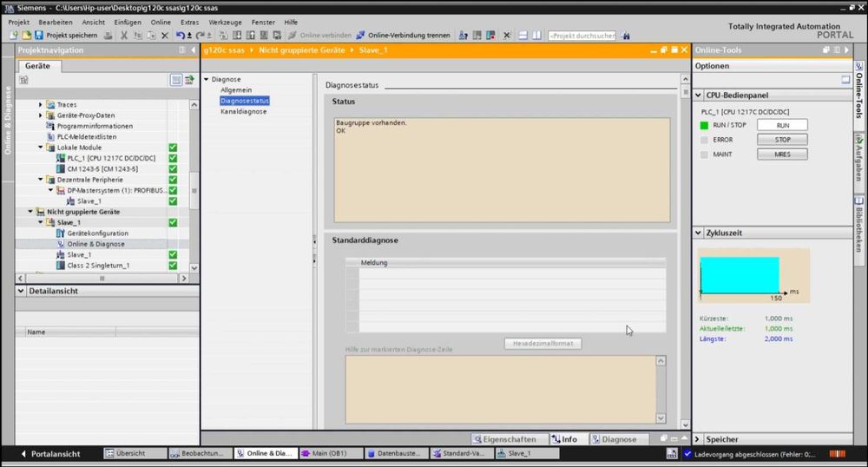Click the green status check beside Class 2 Singleturn_1

pos(173,265)
